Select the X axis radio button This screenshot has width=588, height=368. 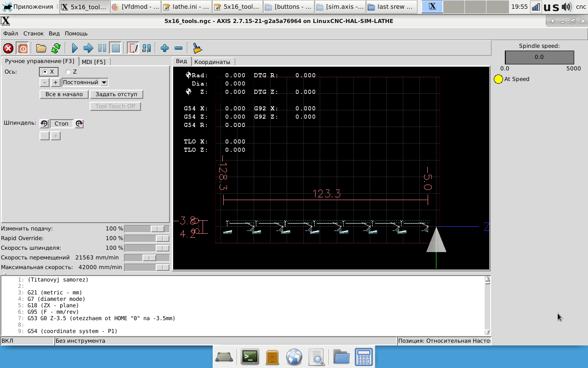point(45,72)
